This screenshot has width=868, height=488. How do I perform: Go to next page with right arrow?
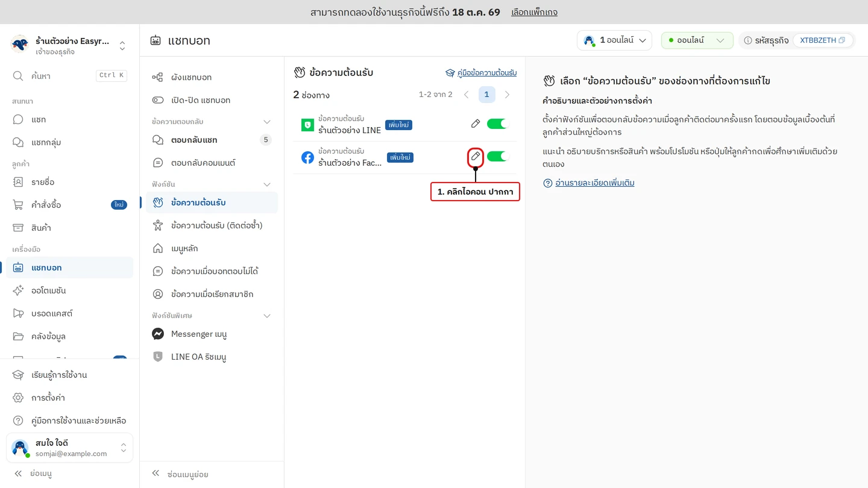click(507, 95)
